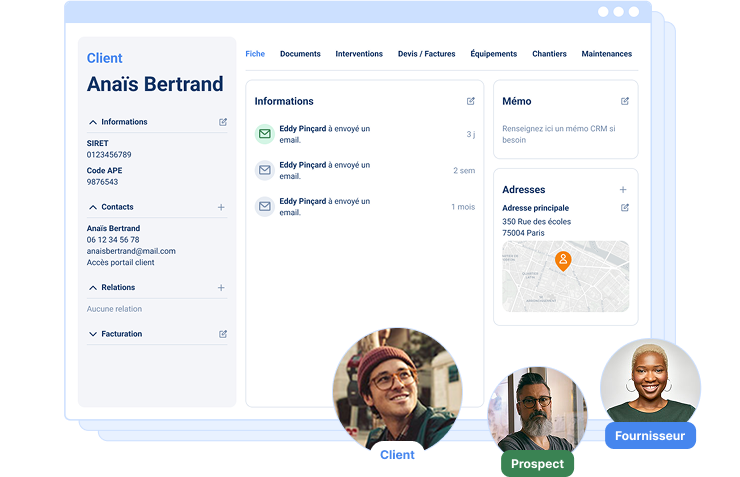Click the contact name Anaïs Bertrand in Contacts
740x477 pixels.
pos(113,228)
